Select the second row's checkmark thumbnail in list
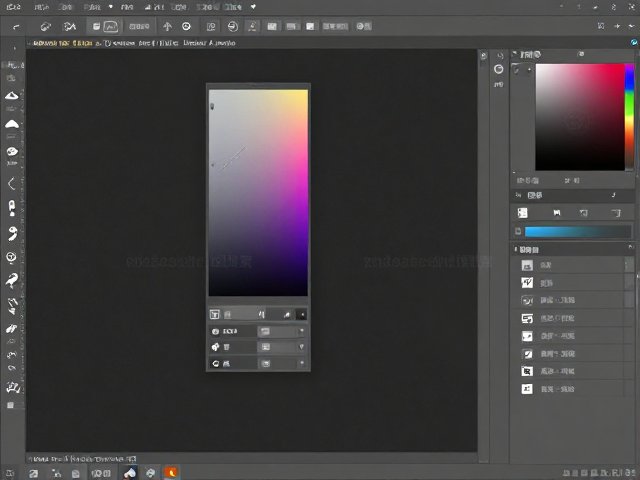 pos(527,282)
